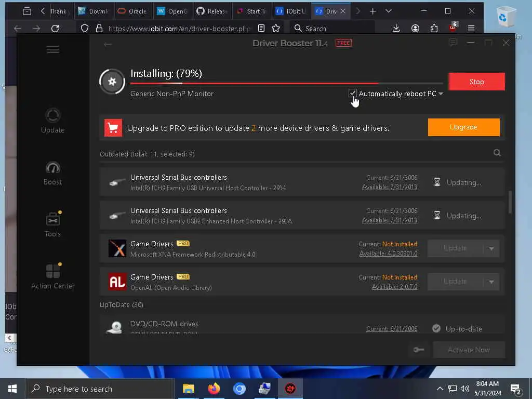The image size is (532, 399).
Task: Click the installation progress bar
Action: click(x=287, y=83)
